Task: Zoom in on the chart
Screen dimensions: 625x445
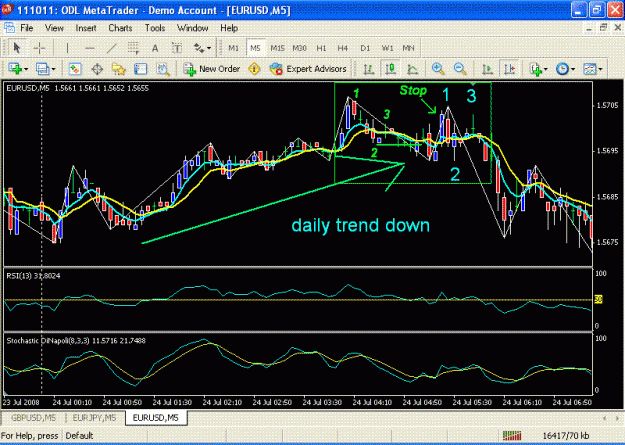Action: [x=438, y=69]
